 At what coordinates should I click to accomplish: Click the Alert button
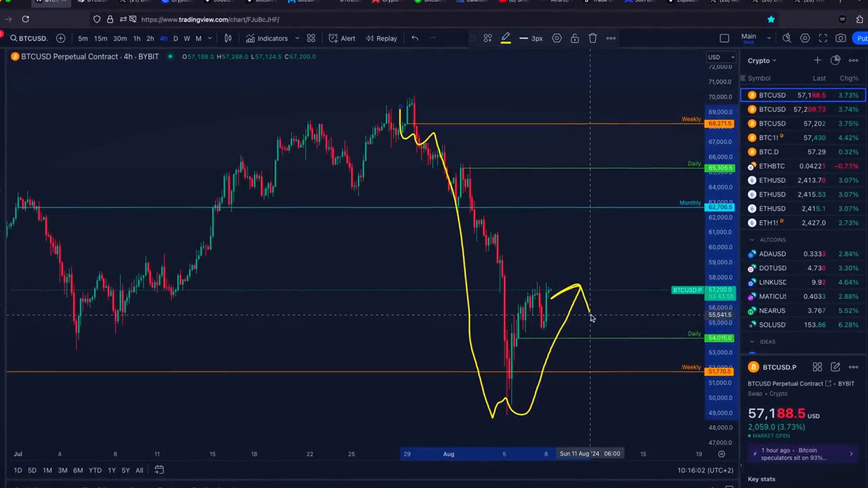tap(342, 38)
